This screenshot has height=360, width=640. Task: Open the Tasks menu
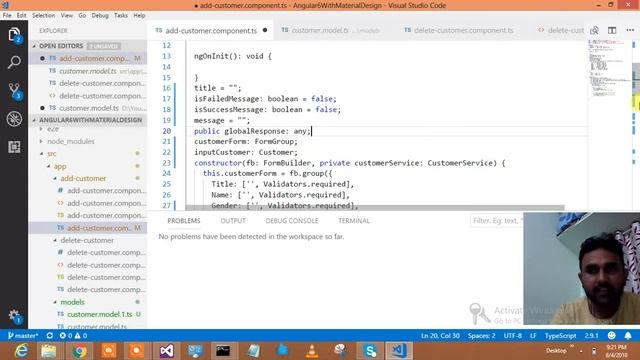pyautogui.click(x=121, y=16)
